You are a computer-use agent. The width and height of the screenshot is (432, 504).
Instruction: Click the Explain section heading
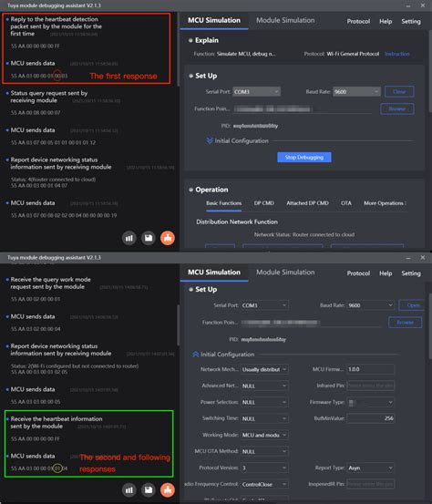click(207, 40)
